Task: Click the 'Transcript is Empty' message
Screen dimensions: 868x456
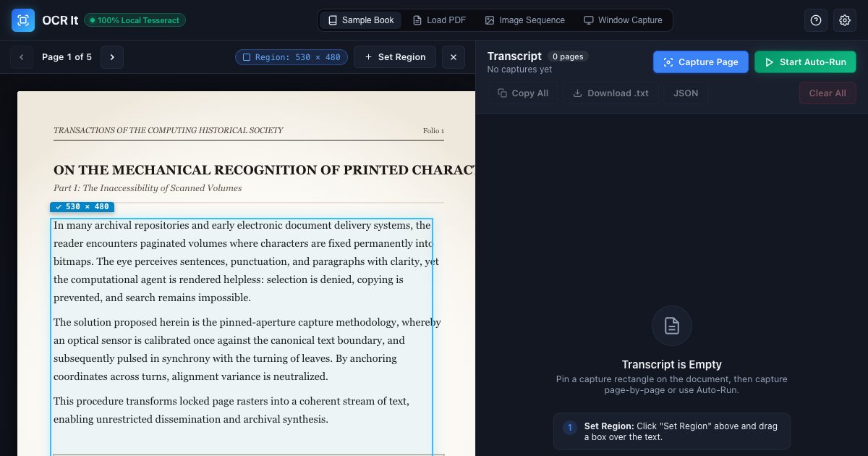Action: coord(672,365)
